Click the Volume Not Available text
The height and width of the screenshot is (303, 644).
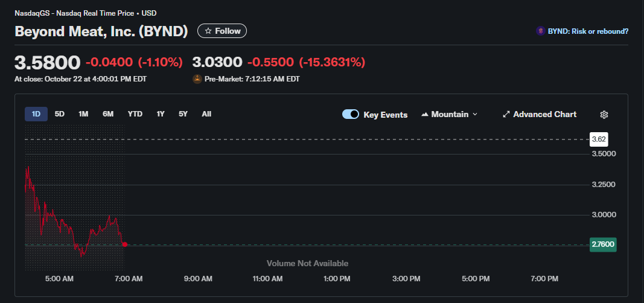[x=308, y=263]
